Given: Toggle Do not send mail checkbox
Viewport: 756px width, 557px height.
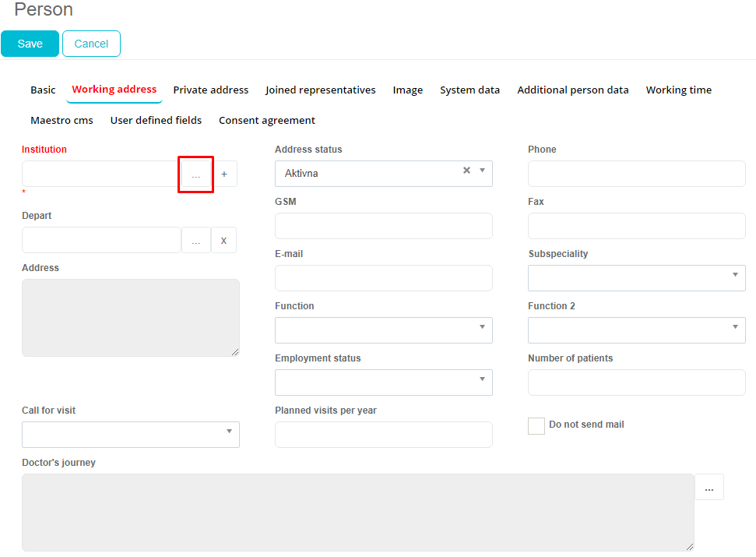Looking at the screenshot, I should (536, 425).
